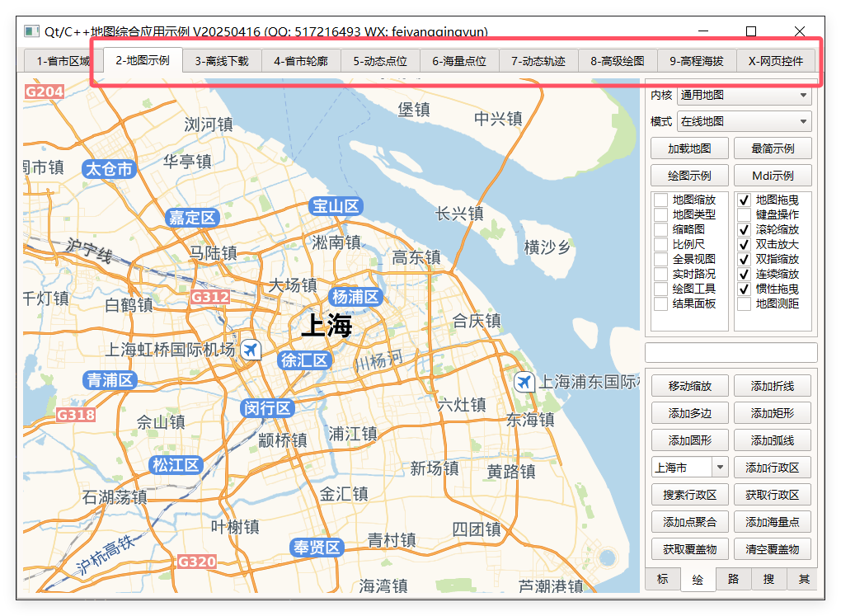This screenshot has width=841, height=616.
Task: Select the 8-高级绘图 tab
Action: [x=618, y=61]
